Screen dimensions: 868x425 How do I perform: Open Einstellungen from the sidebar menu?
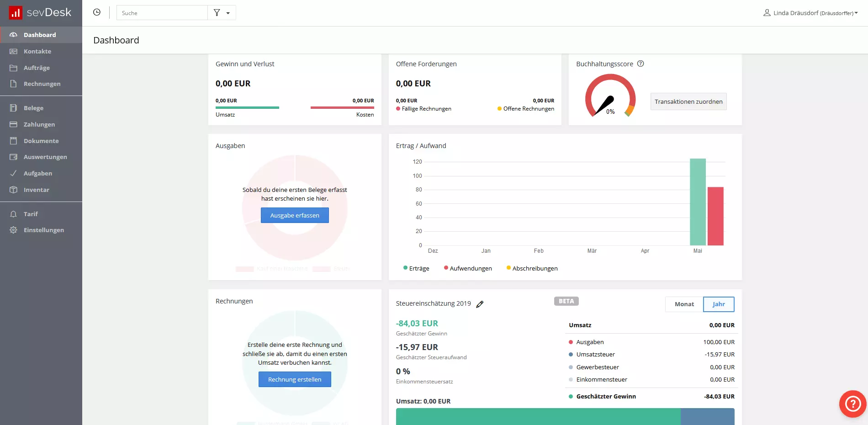pyautogui.click(x=43, y=230)
